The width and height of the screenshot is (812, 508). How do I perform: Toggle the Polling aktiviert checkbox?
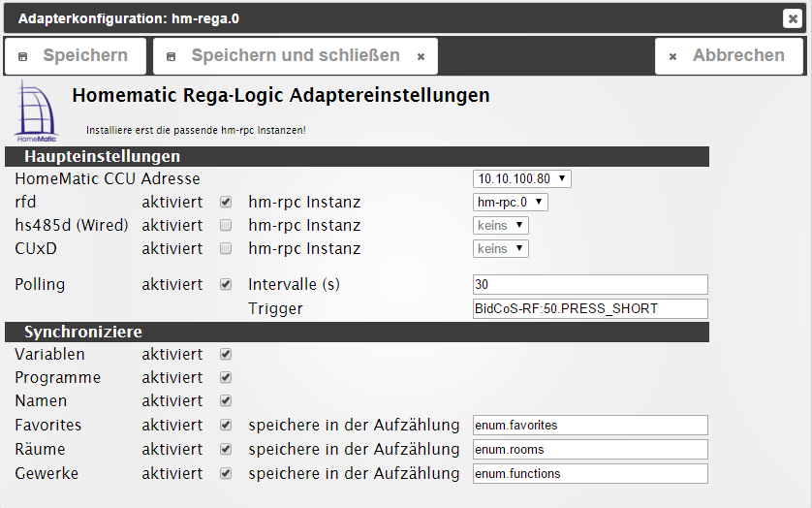tap(225, 284)
